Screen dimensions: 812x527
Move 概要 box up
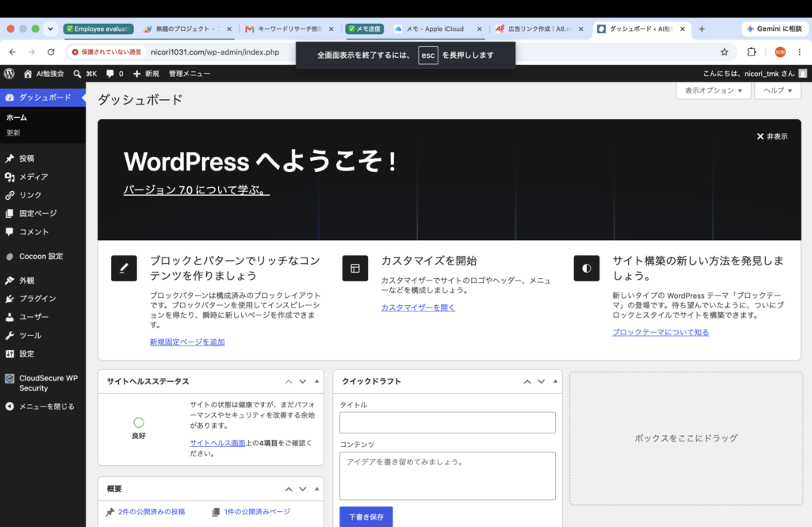289,489
